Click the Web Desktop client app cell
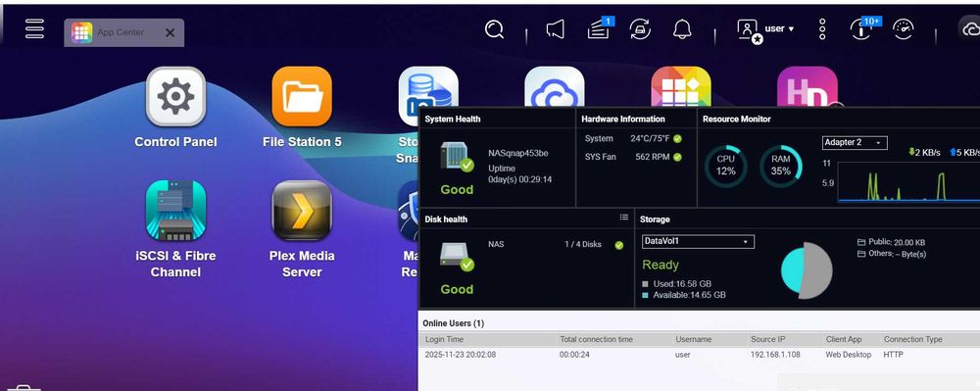Screen dimensions: 980x391 pos(848,355)
